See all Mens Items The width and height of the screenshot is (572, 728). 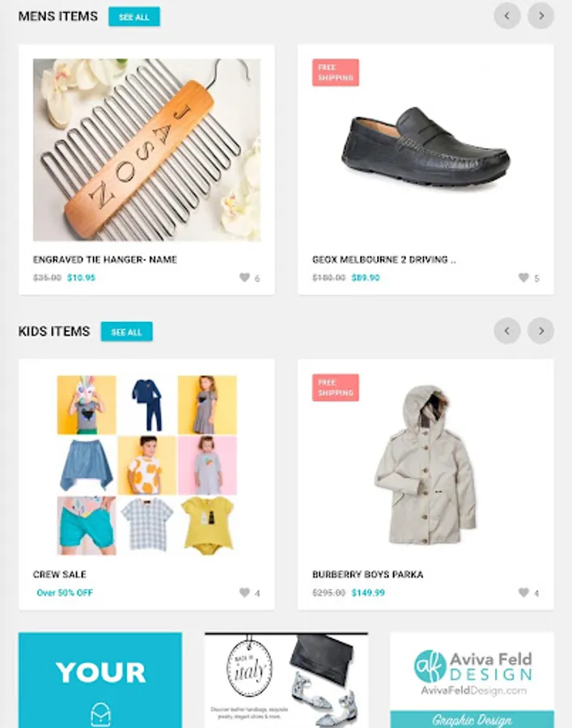(x=134, y=17)
